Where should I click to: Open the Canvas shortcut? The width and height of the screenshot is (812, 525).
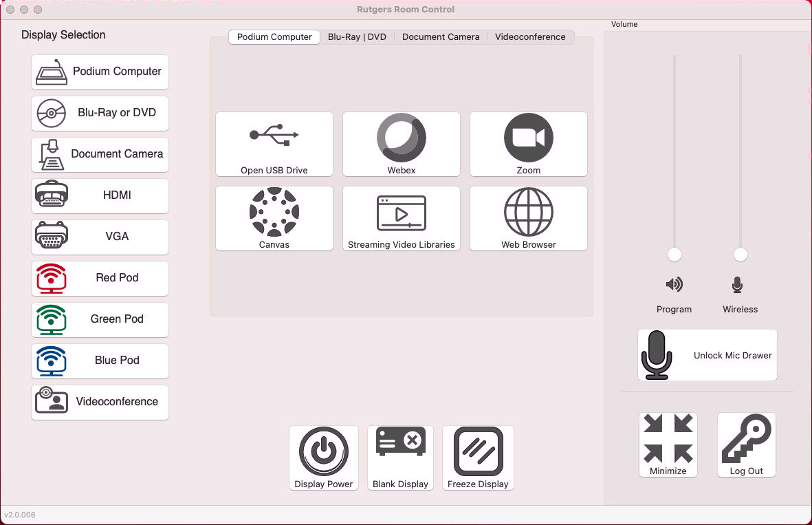[x=274, y=218]
